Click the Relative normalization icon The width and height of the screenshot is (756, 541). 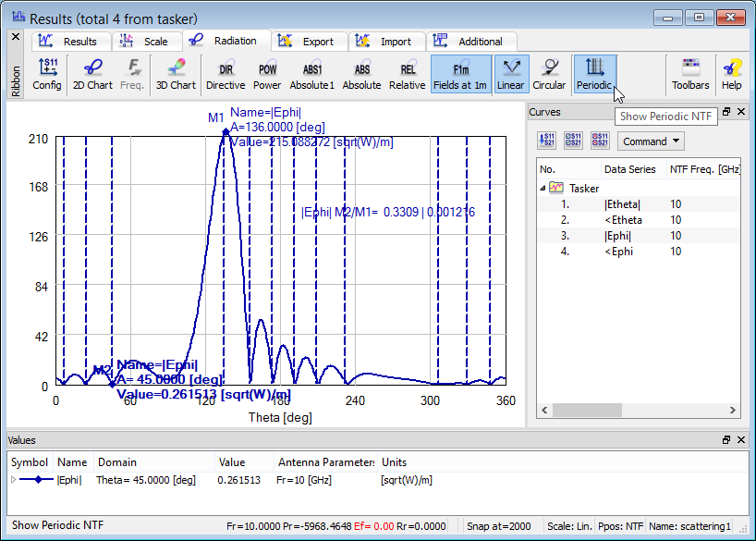point(407,74)
